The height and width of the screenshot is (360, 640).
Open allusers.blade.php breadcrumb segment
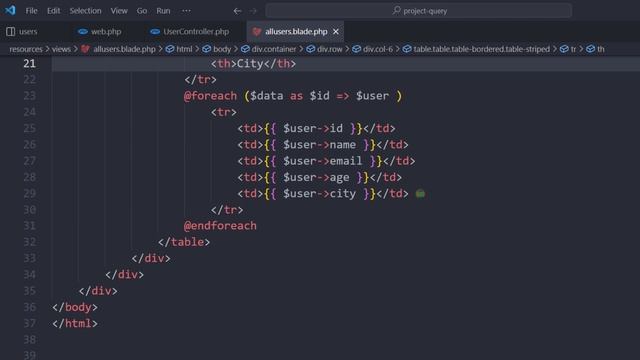tap(124, 49)
